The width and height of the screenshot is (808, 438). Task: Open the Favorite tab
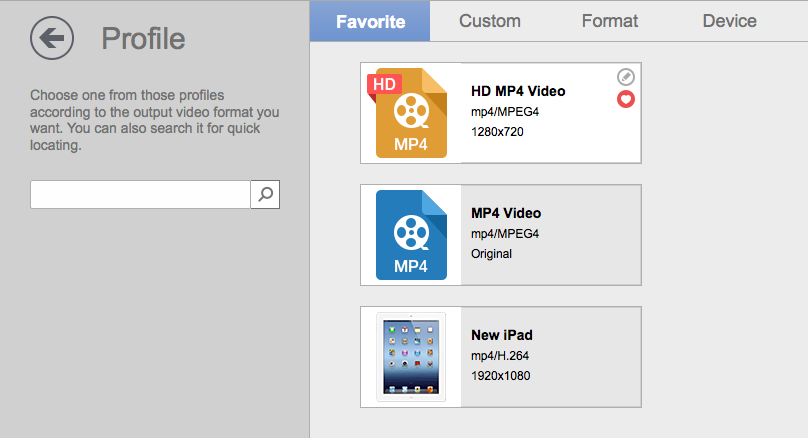[370, 21]
